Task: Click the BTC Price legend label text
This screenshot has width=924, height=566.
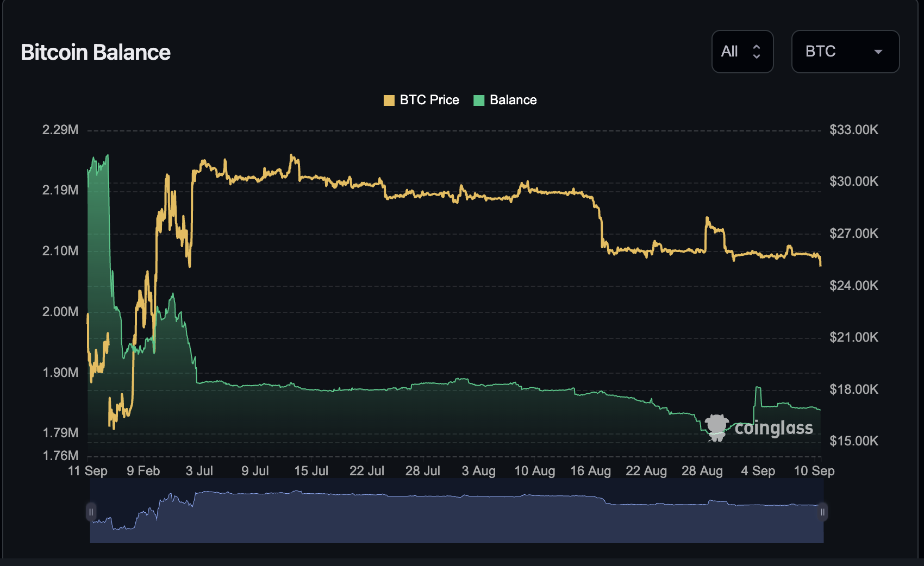Action: [429, 100]
